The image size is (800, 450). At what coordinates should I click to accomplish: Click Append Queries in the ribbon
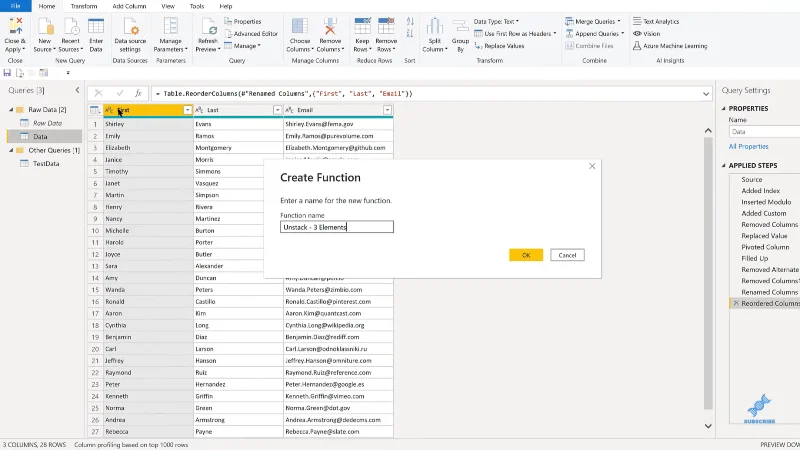[x=594, y=34]
